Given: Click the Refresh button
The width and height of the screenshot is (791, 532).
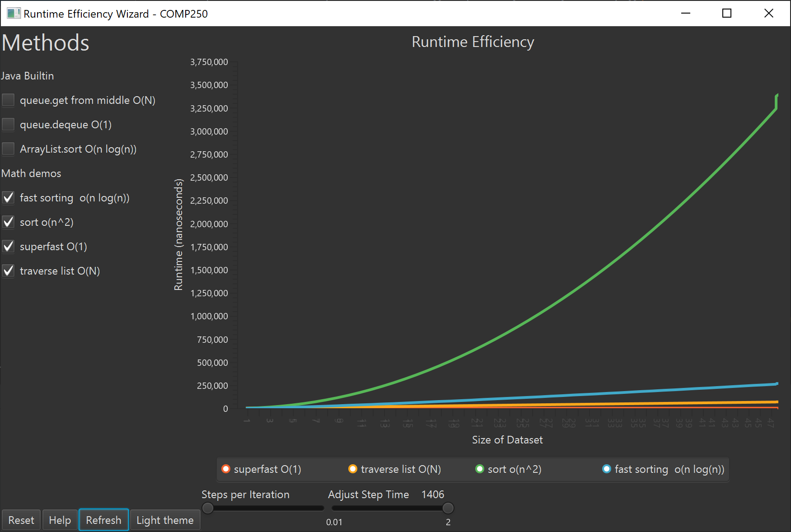Looking at the screenshot, I should [x=103, y=520].
